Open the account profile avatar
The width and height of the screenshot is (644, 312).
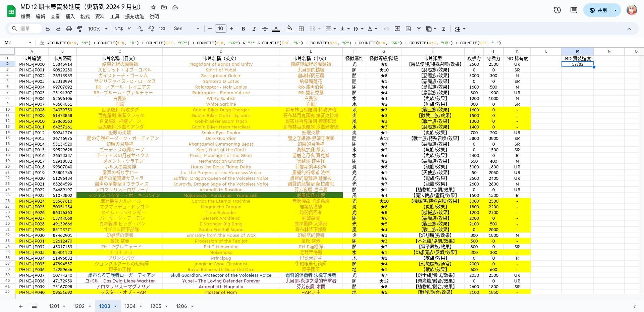click(632, 10)
